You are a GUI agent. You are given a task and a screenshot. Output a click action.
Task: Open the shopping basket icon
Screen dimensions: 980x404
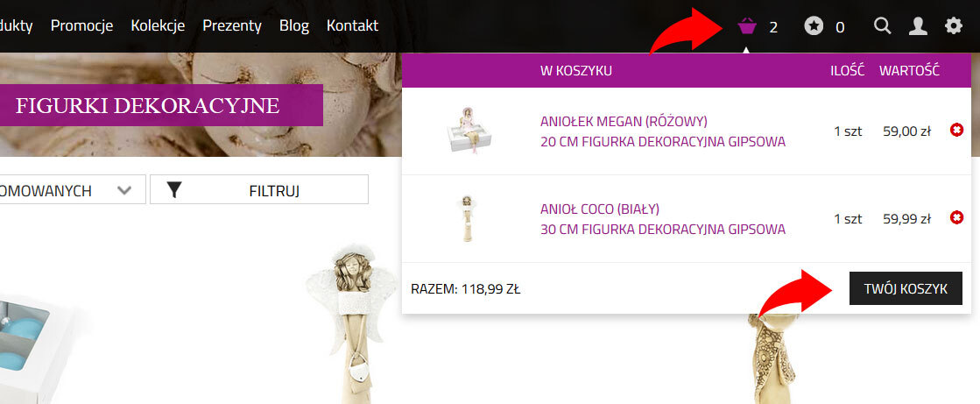[x=747, y=26]
